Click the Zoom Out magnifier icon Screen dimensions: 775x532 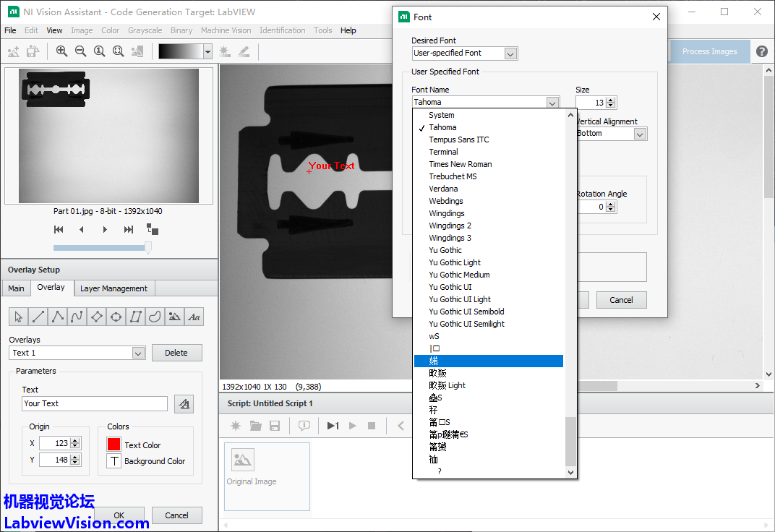[80, 51]
